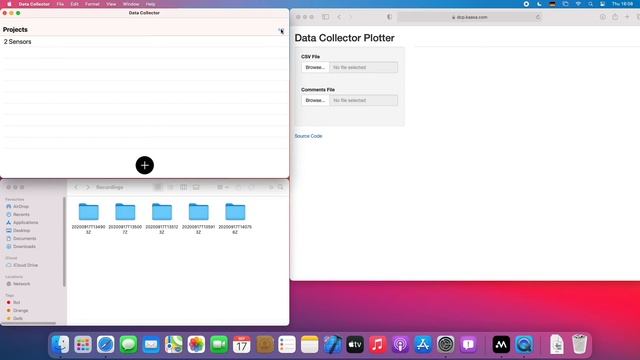Viewport: 640px width, 360px height.
Task: Open the Format menu
Action: (x=92, y=4)
